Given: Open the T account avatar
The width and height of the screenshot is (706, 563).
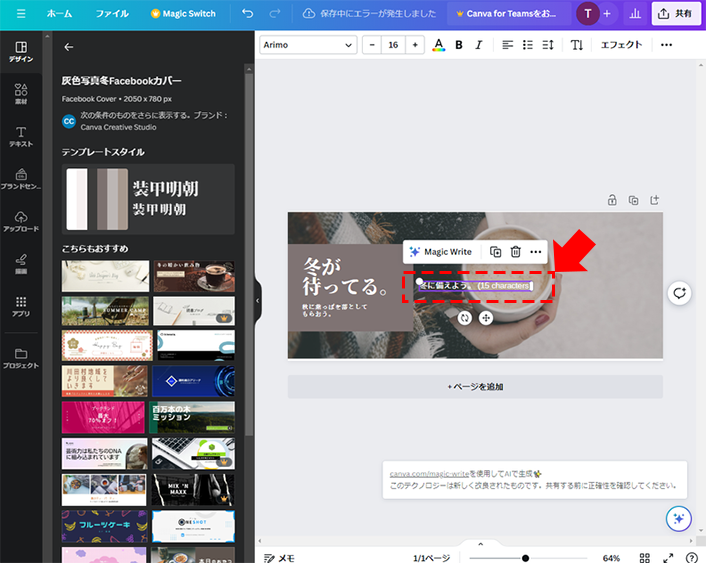Looking at the screenshot, I should pos(588,14).
